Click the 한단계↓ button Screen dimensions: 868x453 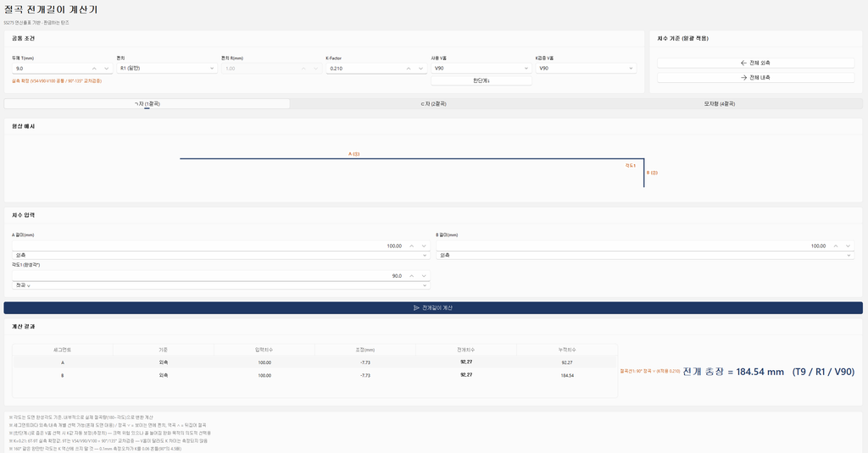481,80
